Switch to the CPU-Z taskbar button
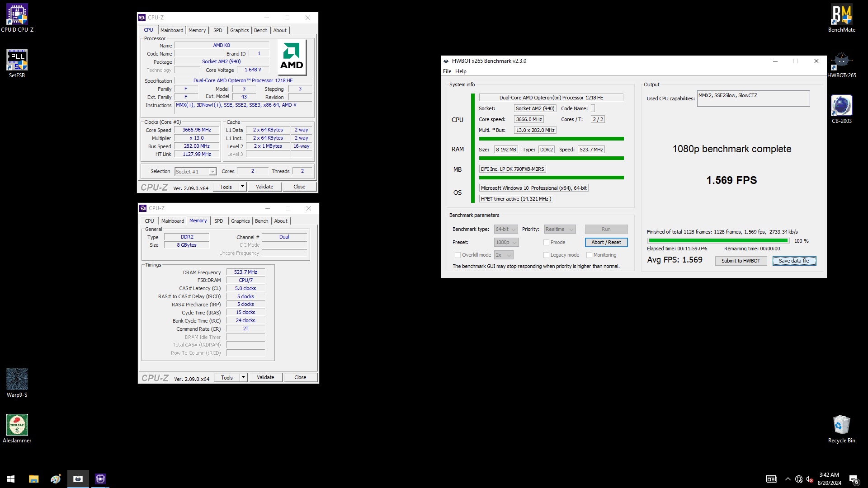 [100, 479]
